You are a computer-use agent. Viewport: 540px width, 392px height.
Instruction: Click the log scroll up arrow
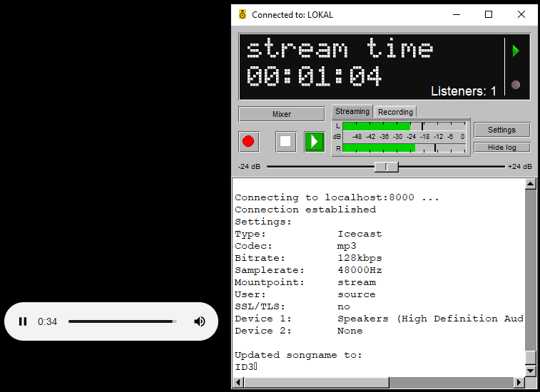coord(530,184)
